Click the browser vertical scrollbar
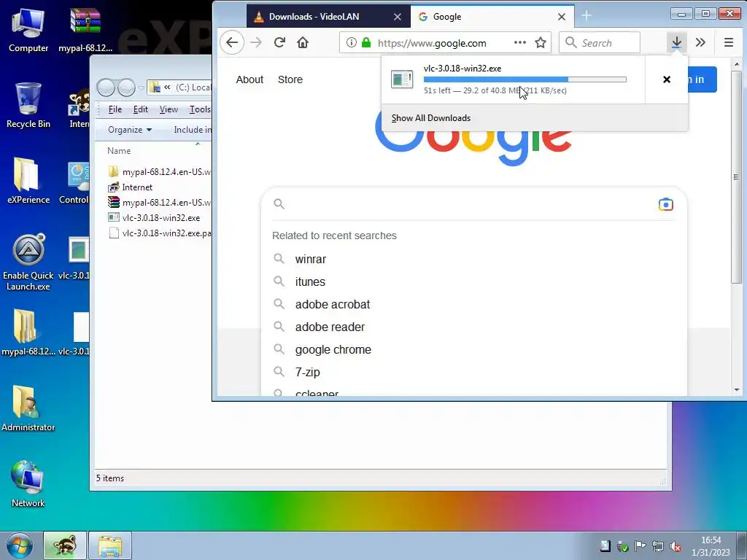 [737, 177]
